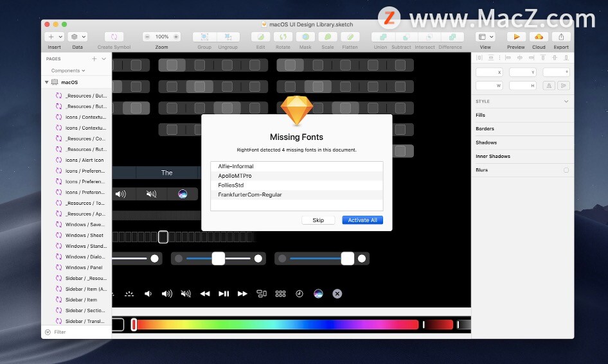This screenshot has width=608, height=364.
Task: Click the Export share icon
Action: (561, 37)
